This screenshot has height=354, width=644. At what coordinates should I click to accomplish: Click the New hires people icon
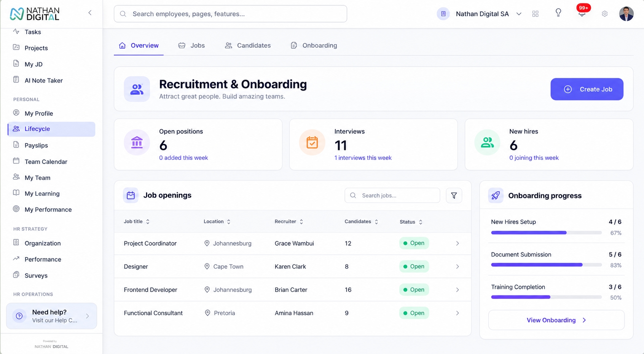[487, 143]
